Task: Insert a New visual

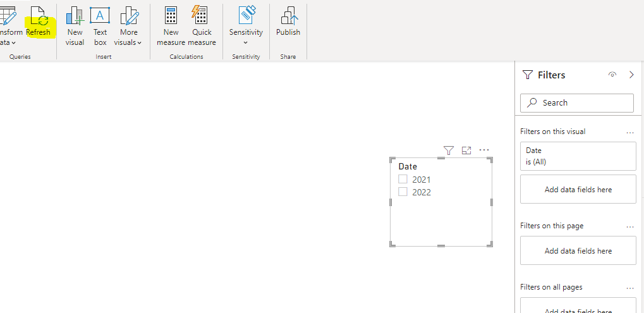Action: click(x=75, y=25)
